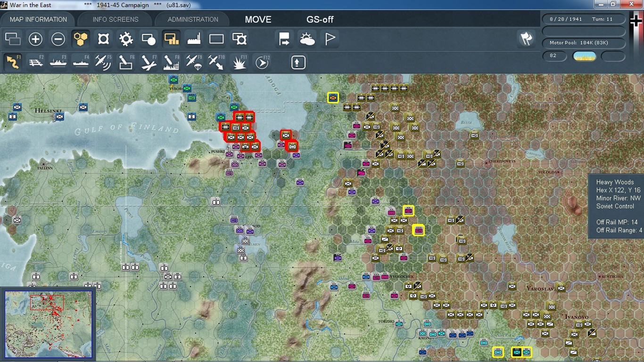The height and width of the screenshot is (362, 644).
Task: Toggle the four-cornered square overlay icon
Action: point(103,39)
